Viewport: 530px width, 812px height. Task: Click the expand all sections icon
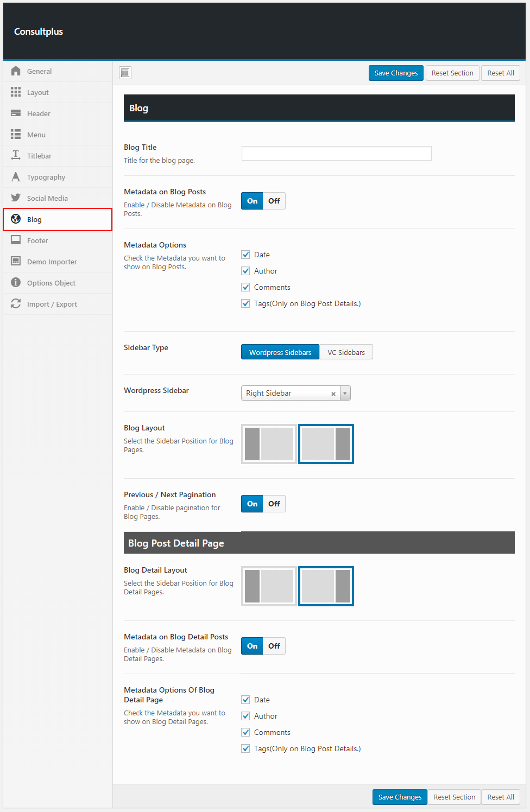tap(125, 73)
